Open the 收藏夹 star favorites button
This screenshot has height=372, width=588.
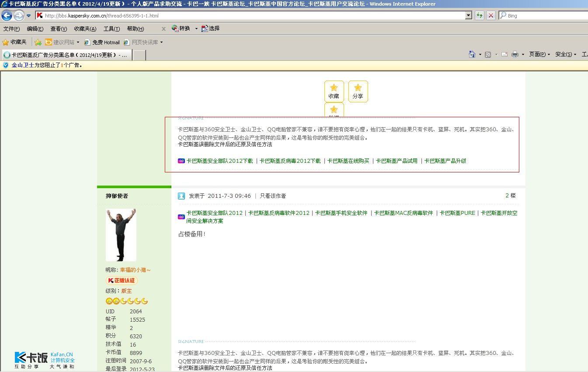[14, 42]
